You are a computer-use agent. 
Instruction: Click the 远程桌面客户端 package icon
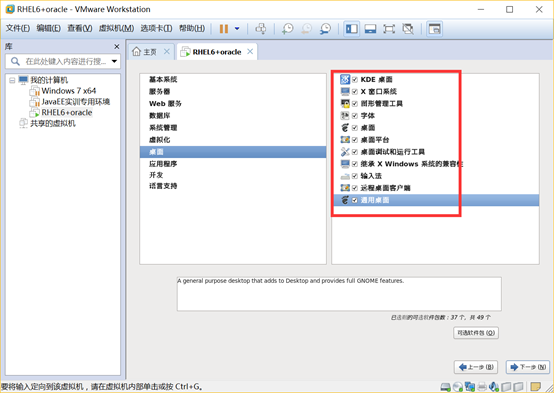[345, 188]
